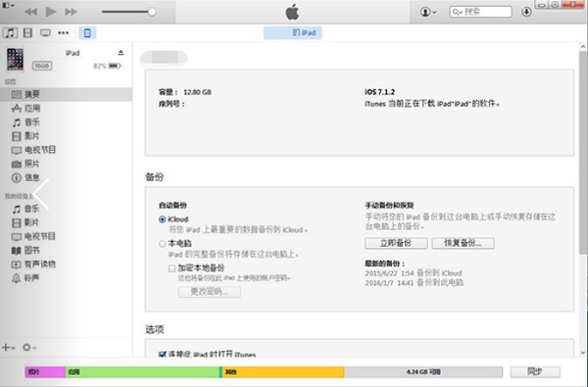Click the 4.24 GB free space segment
This screenshot has height=387, width=588.
pyautogui.click(x=423, y=372)
